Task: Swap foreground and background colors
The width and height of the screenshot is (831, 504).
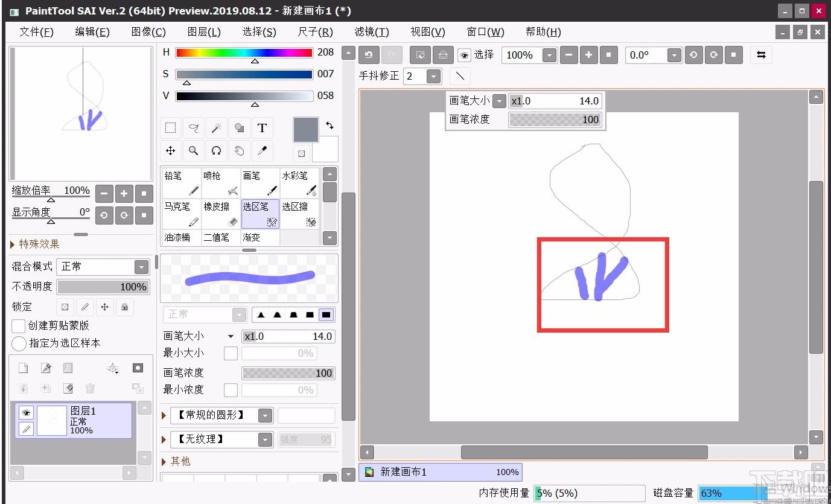Action: (330, 126)
